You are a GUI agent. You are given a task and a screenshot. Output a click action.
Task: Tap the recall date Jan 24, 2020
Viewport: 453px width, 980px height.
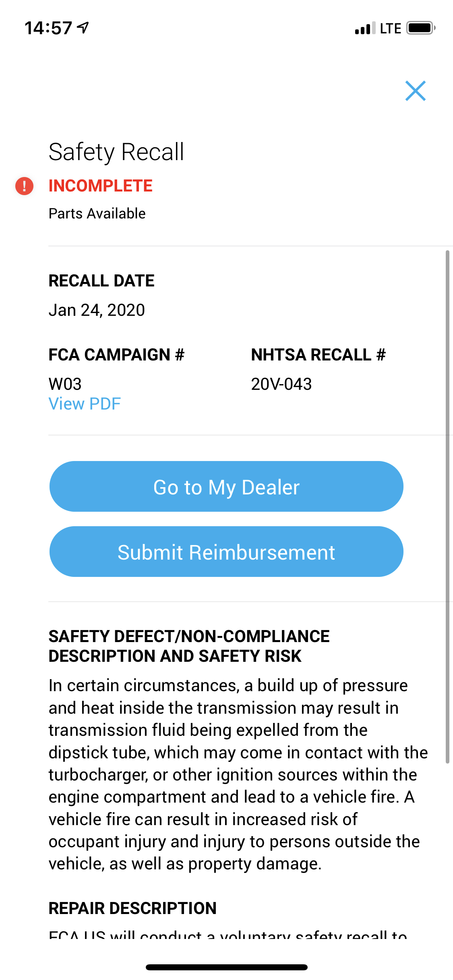click(x=97, y=310)
